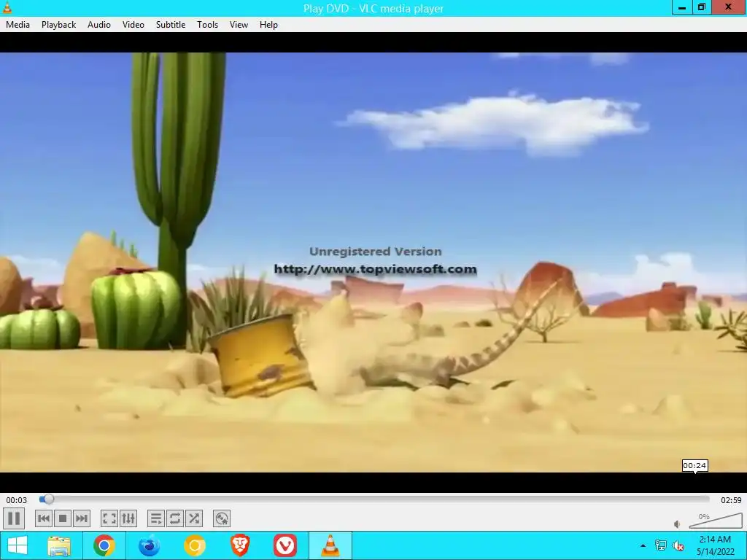Open Brave browser from taskbar
The image size is (747, 560).
click(x=239, y=545)
